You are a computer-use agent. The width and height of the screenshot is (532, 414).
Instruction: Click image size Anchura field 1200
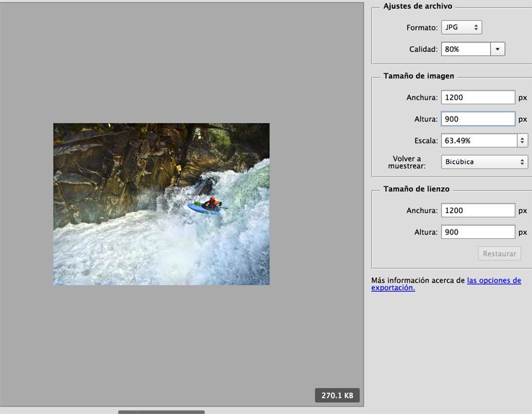coord(478,98)
